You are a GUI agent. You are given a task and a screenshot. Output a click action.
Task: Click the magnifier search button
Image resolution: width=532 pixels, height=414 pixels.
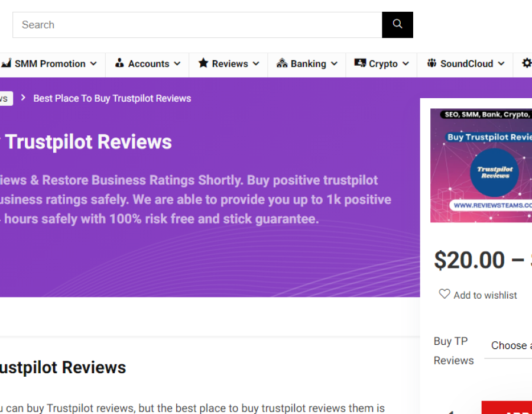click(x=397, y=25)
